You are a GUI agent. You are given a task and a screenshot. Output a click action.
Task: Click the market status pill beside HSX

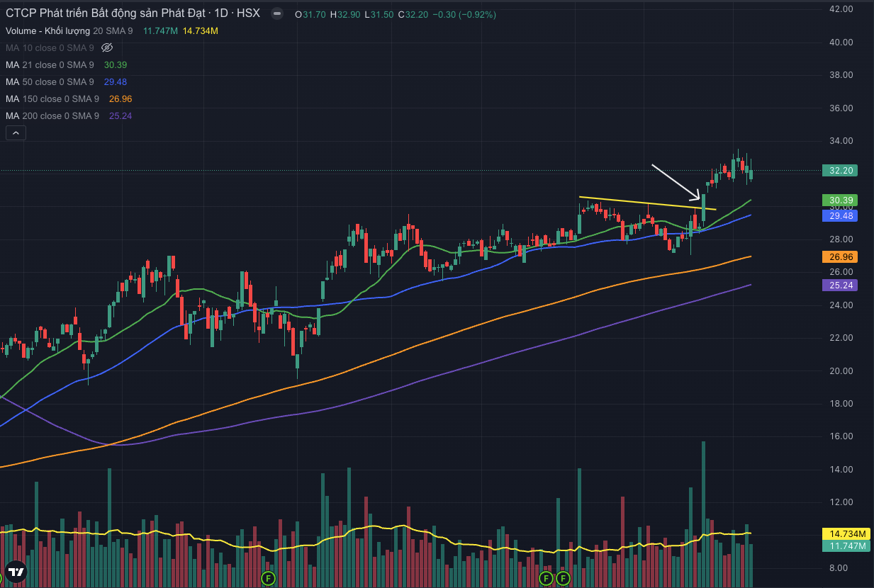click(x=278, y=14)
